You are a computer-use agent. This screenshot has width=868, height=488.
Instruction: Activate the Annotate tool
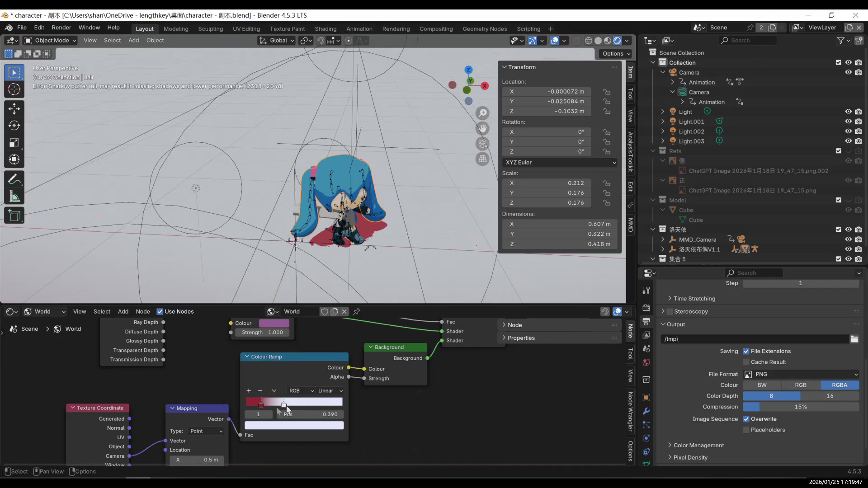pos(14,179)
